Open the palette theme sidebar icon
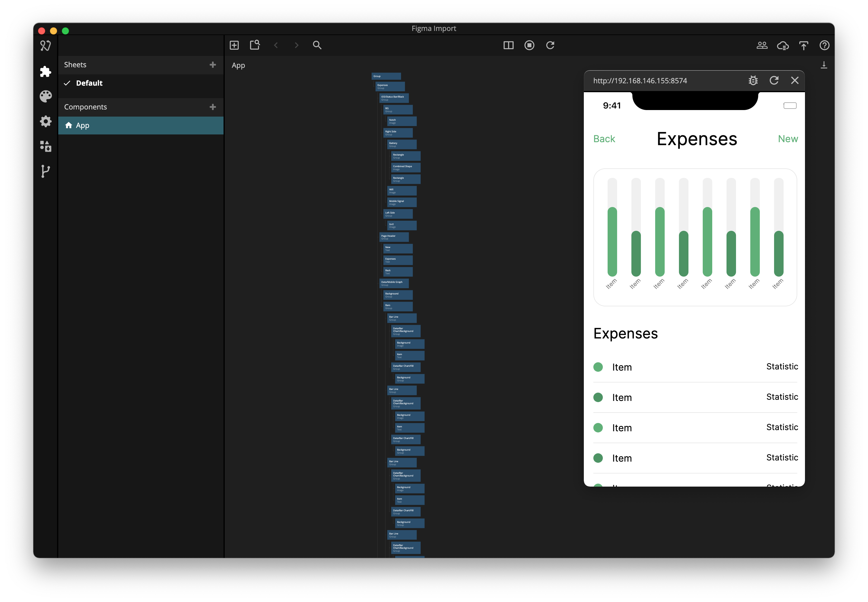This screenshot has width=868, height=602. tap(45, 96)
